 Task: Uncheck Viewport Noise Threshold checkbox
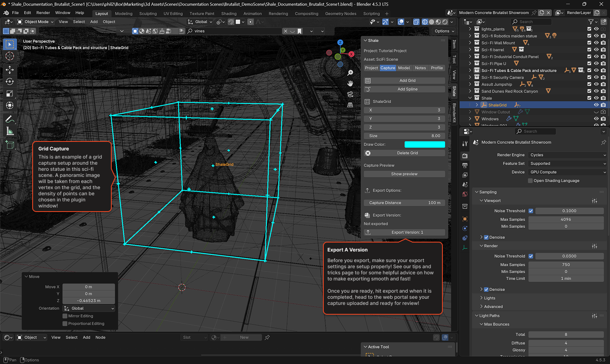tap(530, 211)
